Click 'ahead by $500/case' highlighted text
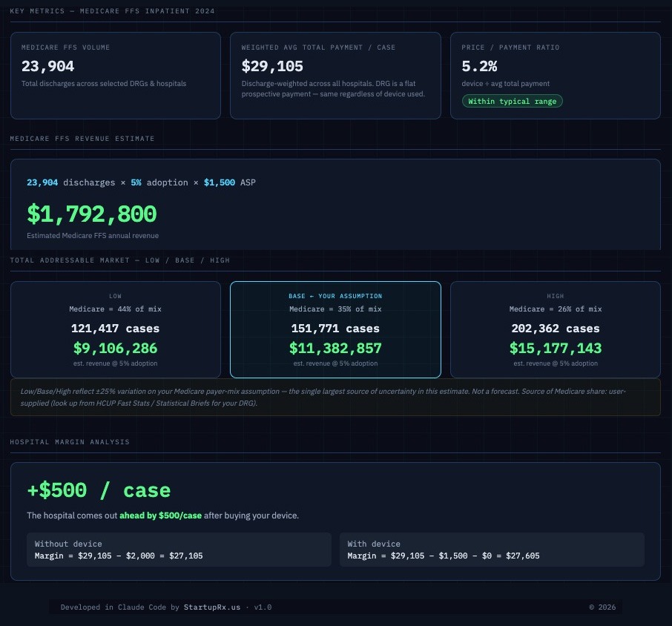672x626 pixels. click(160, 515)
